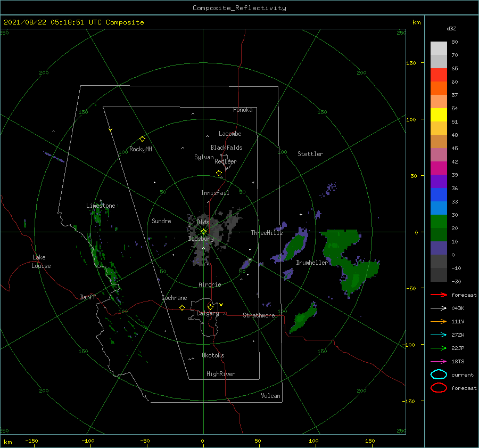This screenshot has height=448, width=479.
Task: Click the red forecast ellipse icon
Action: coord(439,388)
